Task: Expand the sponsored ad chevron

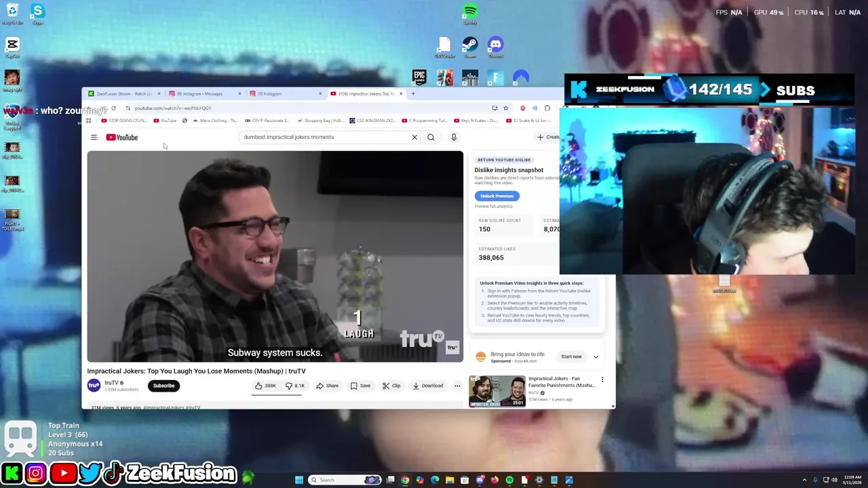Action: [595, 357]
